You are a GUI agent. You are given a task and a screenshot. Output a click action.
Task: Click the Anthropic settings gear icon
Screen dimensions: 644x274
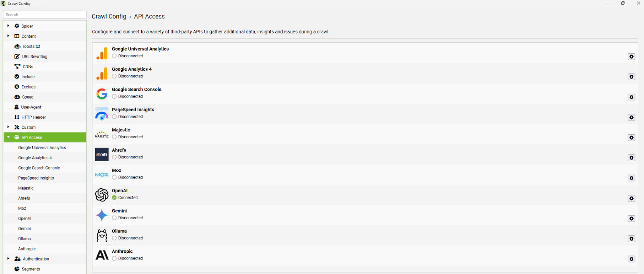(631, 259)
